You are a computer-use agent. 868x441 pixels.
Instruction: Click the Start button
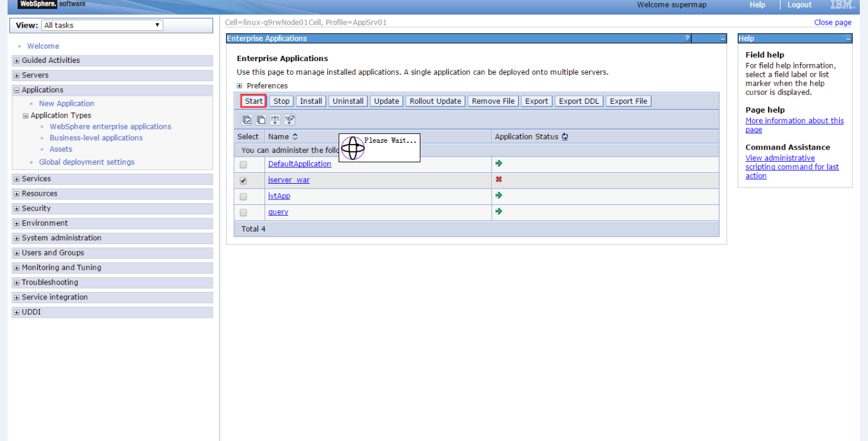pyautogui.click(x=254, y=101)
